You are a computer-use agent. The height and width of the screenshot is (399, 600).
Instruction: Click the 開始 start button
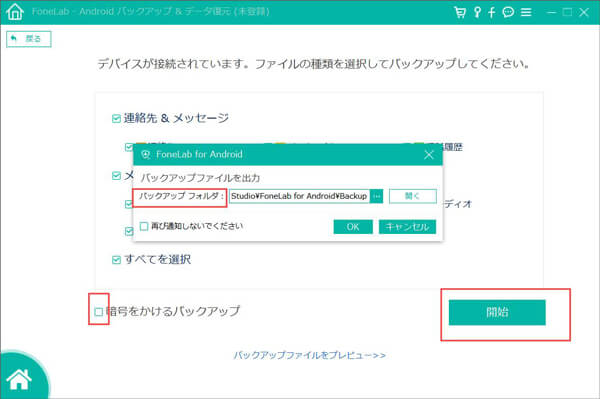click(x=497, y=312)
